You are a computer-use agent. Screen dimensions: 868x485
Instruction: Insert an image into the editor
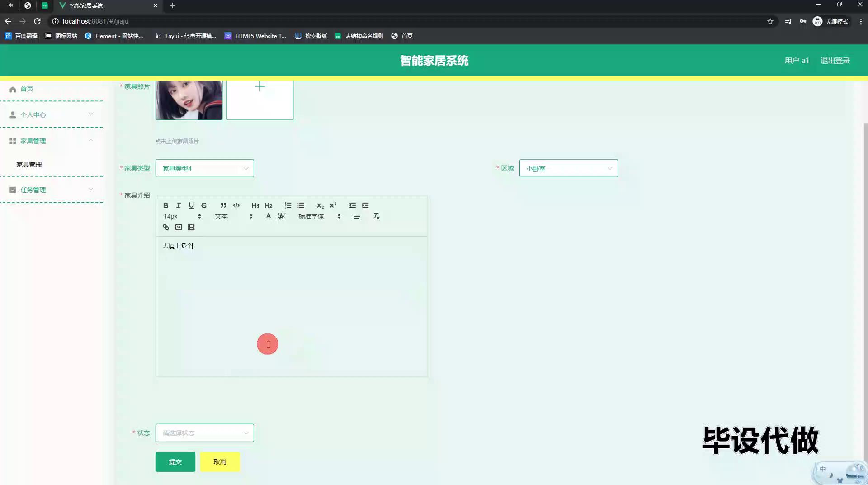tap(179, 227)
